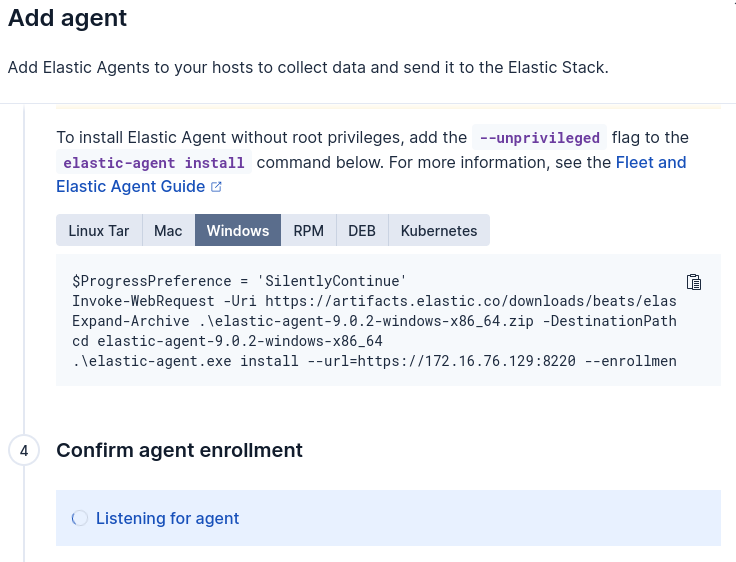Click the external link icon after Elastic Agent Guide
The image size is (736, 562).
tap(216, 187)
